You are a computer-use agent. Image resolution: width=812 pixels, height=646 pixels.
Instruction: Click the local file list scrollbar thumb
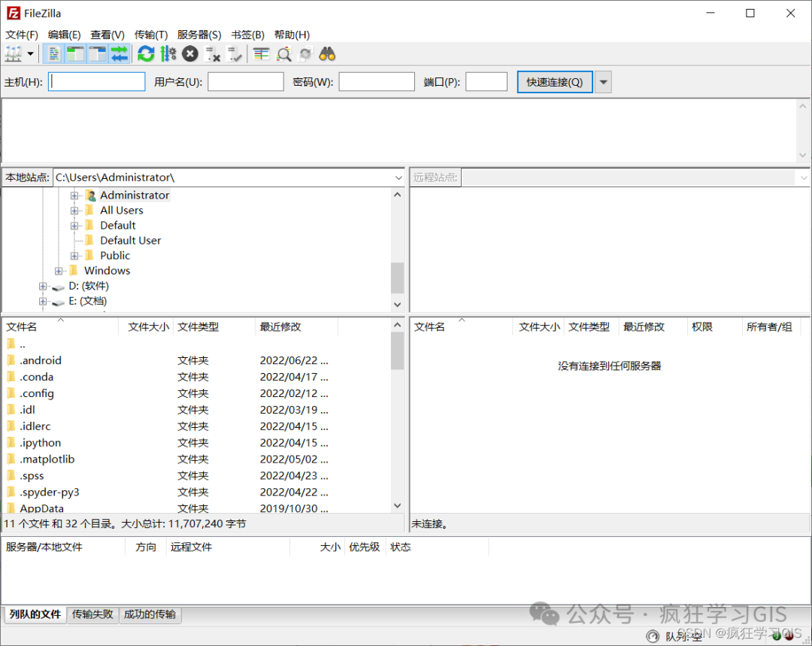tap(397, 350)
